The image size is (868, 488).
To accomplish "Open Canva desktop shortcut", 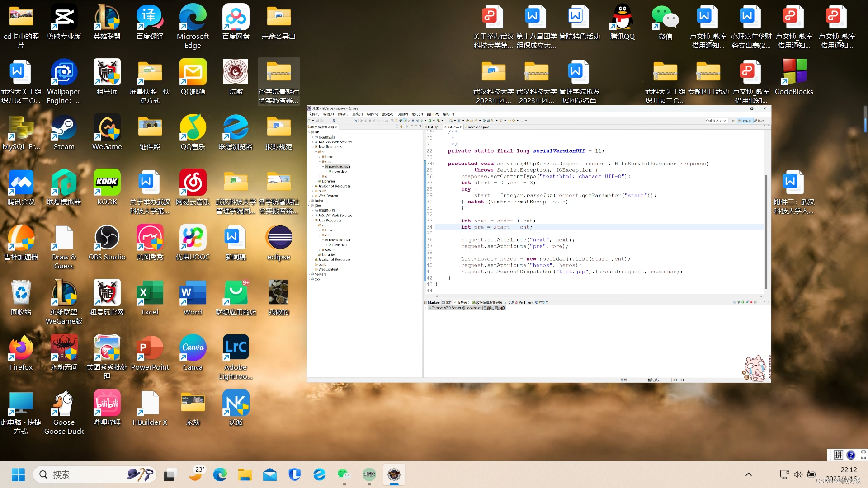I will (193, 353).
